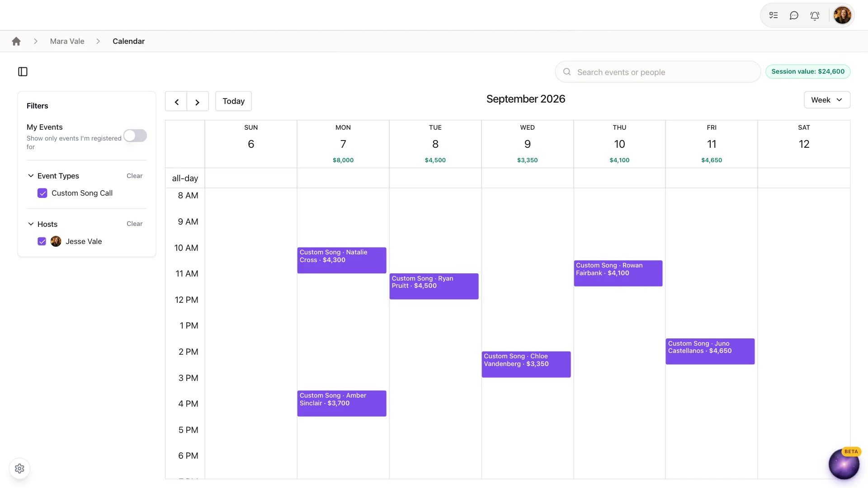868x488 pixels.
Task: Uncheck the Custom Song Call checkbox
Action: click(42, 193)
